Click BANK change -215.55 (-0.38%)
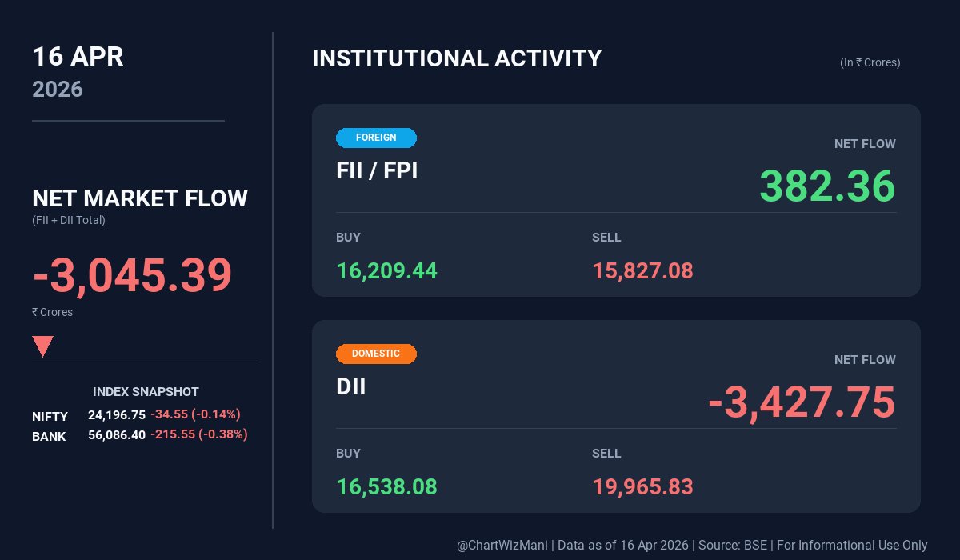Screen dimensions: 960x560 click(x=198, y=434)
